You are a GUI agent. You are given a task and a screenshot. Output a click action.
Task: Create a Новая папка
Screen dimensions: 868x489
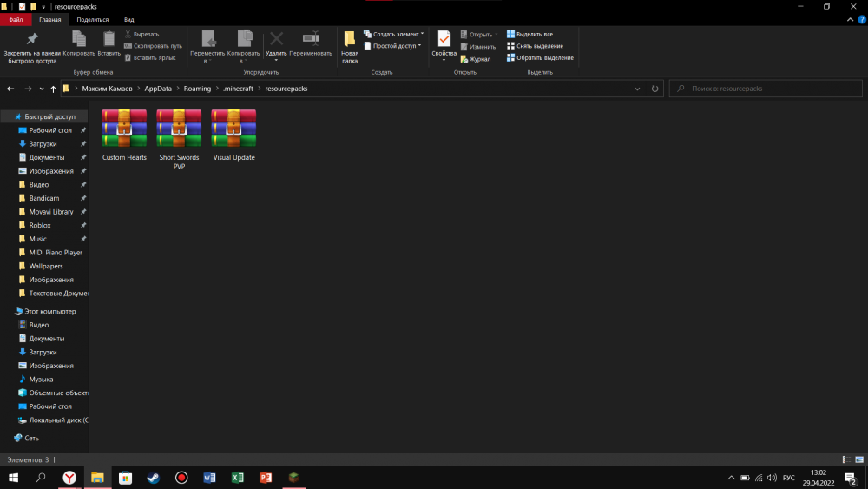click(349, 47)
